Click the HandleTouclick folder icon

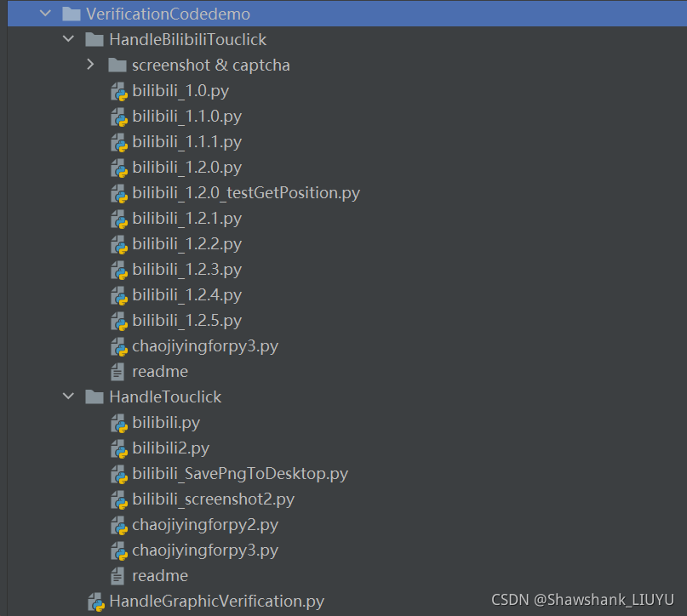pos(94,396)
